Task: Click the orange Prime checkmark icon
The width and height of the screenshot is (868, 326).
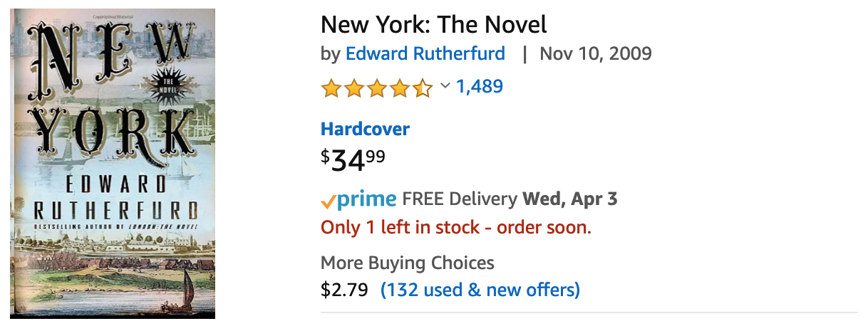Action: pos(328,201)
